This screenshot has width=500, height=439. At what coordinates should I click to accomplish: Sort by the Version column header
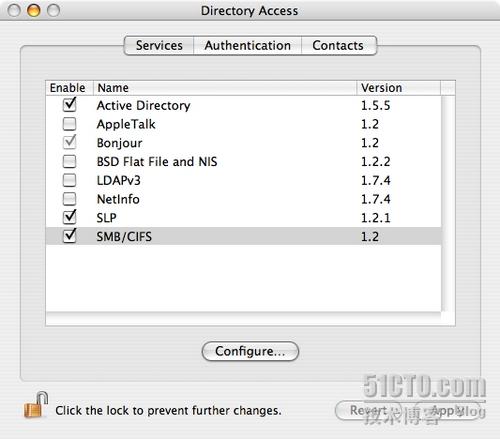coord(399,88)
